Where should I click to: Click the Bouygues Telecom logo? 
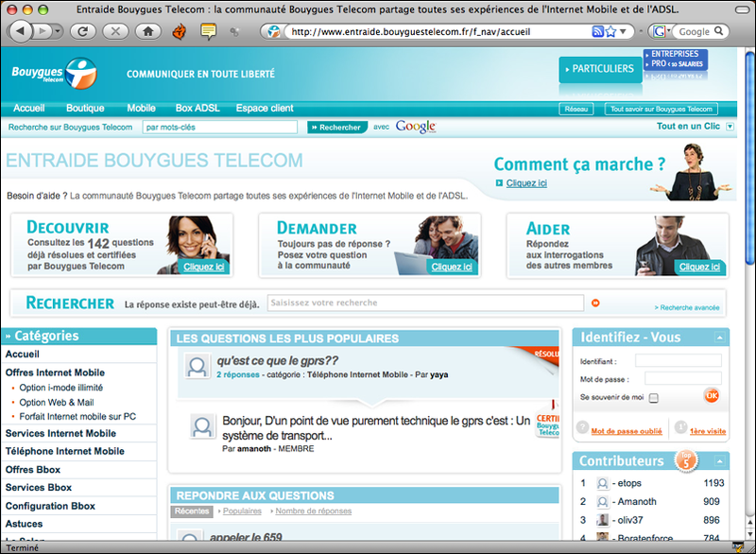(55, 74)
